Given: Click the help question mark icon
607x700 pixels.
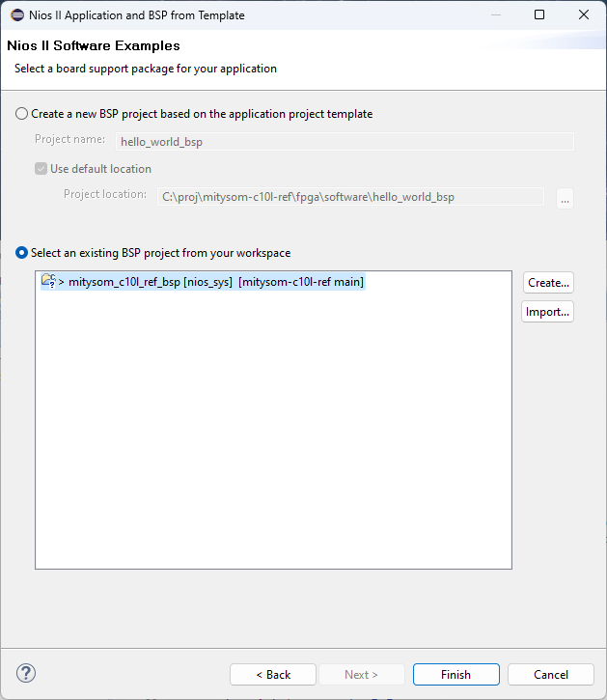Looking at the screenshot, I should click(x=26, y=673).
